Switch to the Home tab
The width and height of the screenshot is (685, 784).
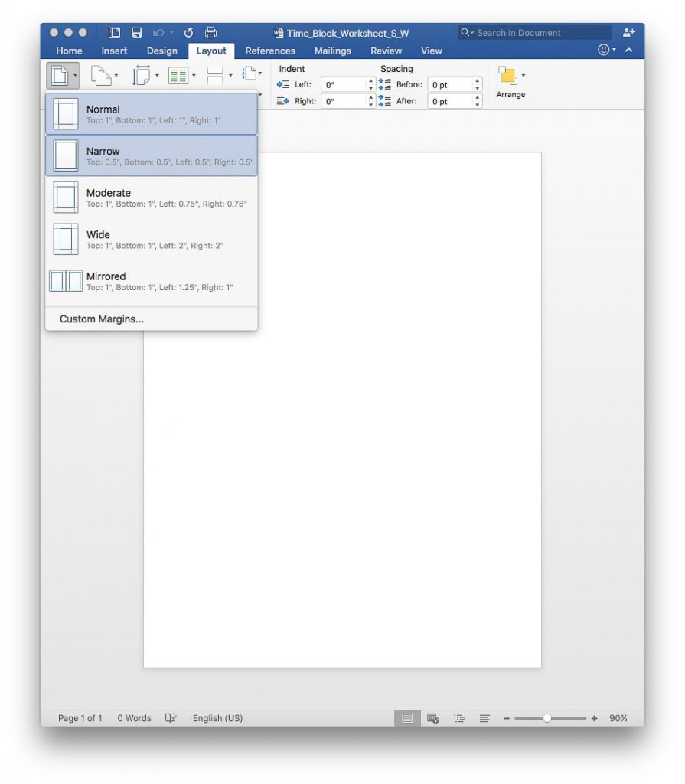coord(69,51)
